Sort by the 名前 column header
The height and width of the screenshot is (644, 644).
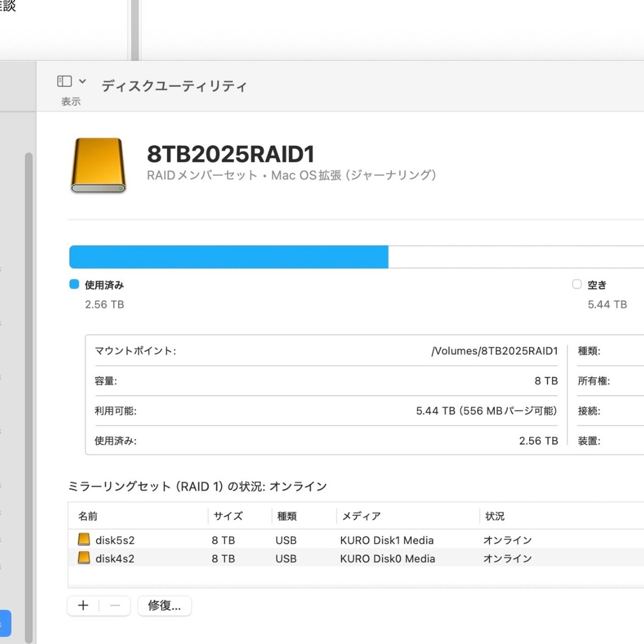tap(88, 516)
